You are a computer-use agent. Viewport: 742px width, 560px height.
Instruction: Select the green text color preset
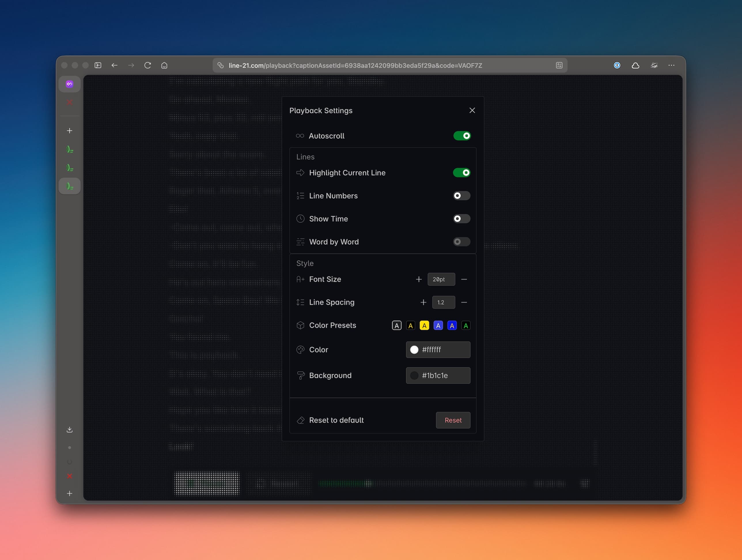click(x=465, y=326)
